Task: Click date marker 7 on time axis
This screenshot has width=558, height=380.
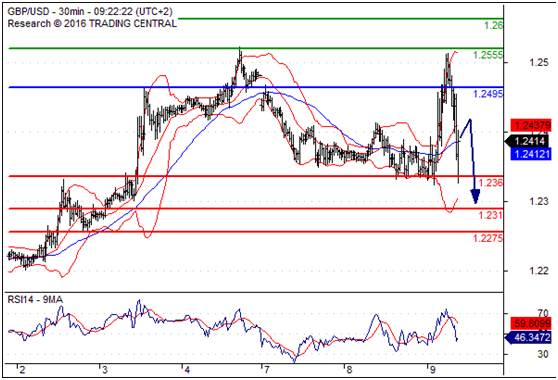Action: [267, 370]
